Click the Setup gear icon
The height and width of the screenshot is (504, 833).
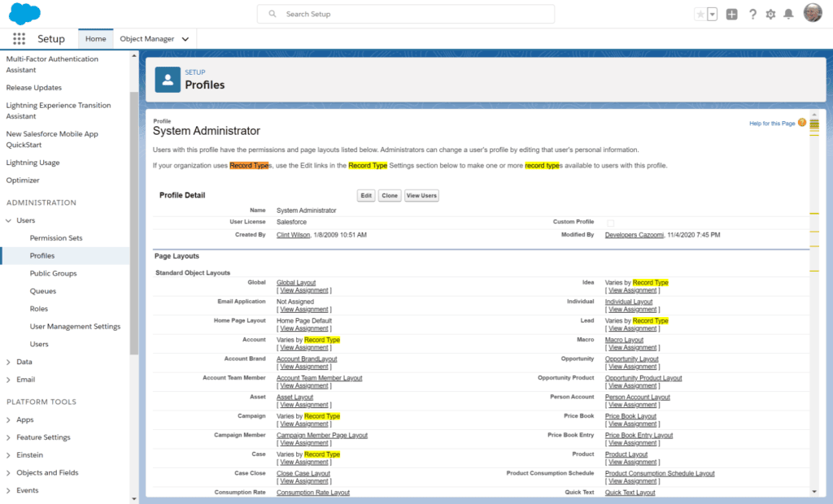point(770,14)
